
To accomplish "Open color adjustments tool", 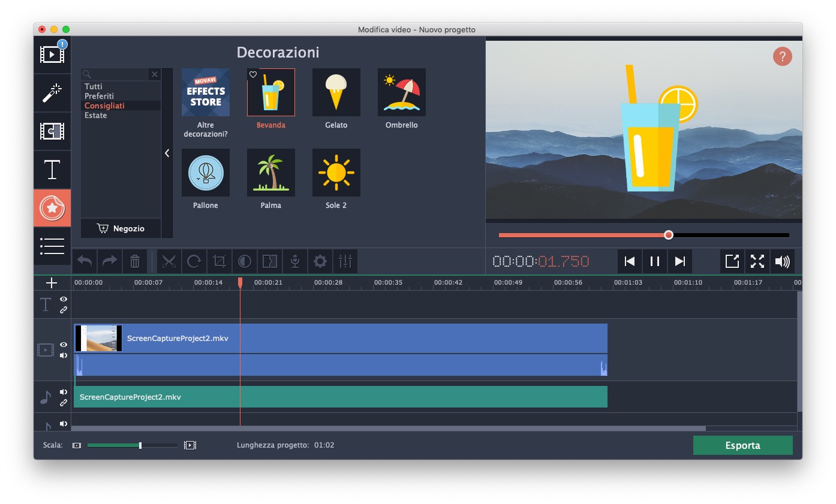I will click(245, 261).
